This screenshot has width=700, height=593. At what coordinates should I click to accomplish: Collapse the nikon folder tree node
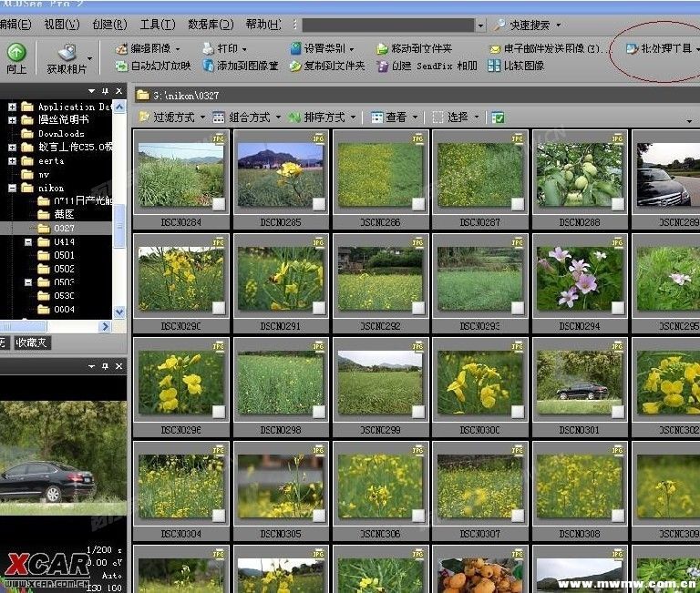coord(13,188)
